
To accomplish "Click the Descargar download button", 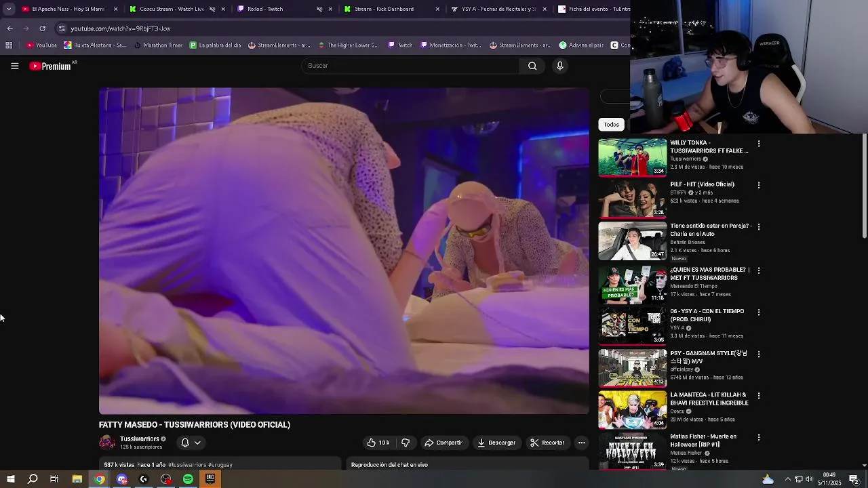I will point(497,443).
